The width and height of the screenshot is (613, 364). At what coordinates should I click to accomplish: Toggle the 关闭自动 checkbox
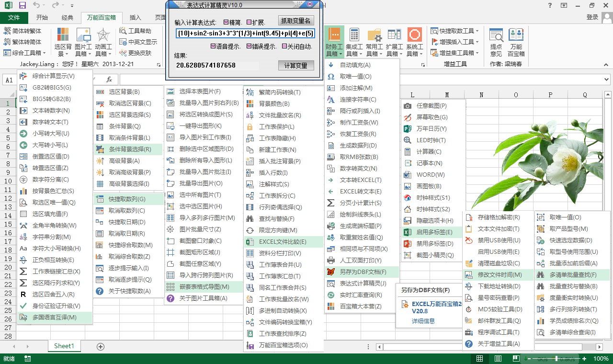coord(284,46)
